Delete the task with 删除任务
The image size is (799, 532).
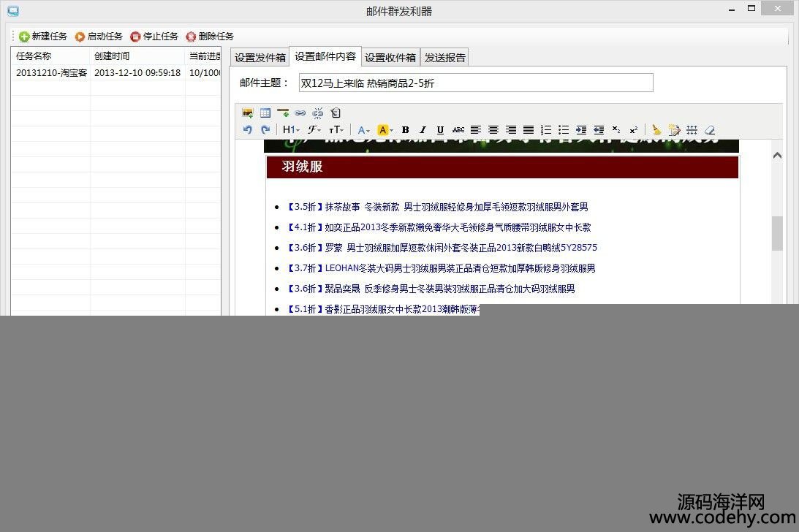(x=209, y=37)
